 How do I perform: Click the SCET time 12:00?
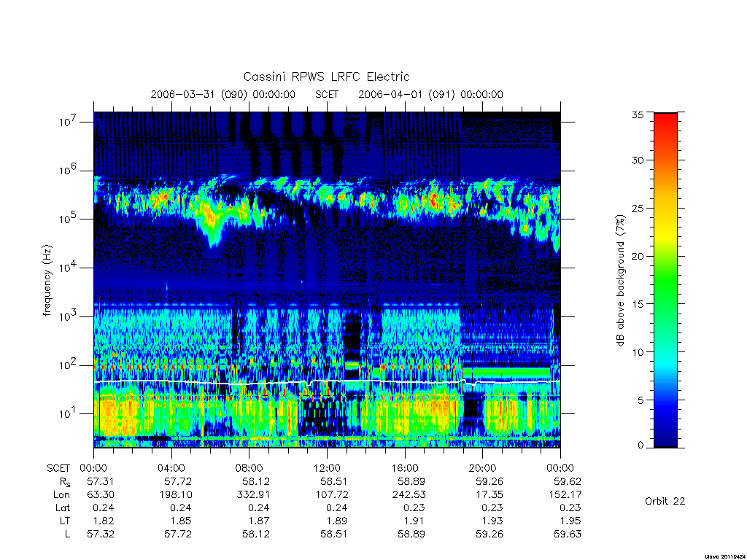(327, 468)
